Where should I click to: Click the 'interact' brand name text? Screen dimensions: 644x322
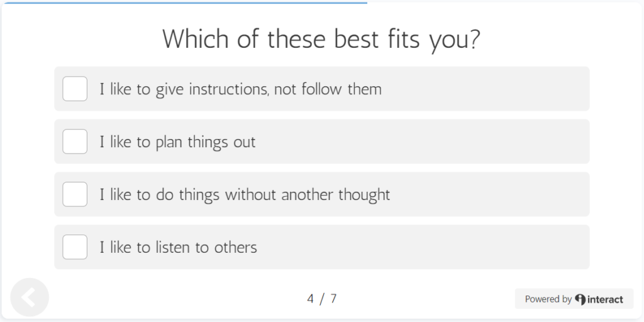pos(605,299)
